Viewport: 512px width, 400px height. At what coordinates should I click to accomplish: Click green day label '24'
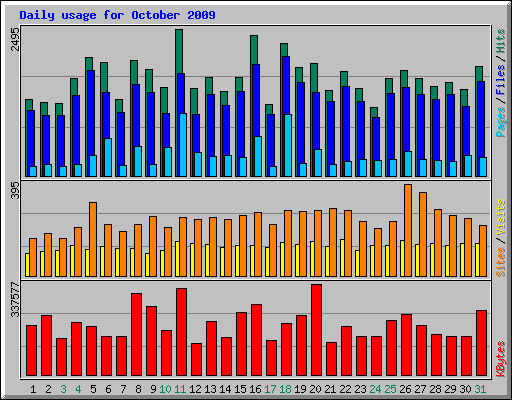pyautogui.click(x=375, y=389)
